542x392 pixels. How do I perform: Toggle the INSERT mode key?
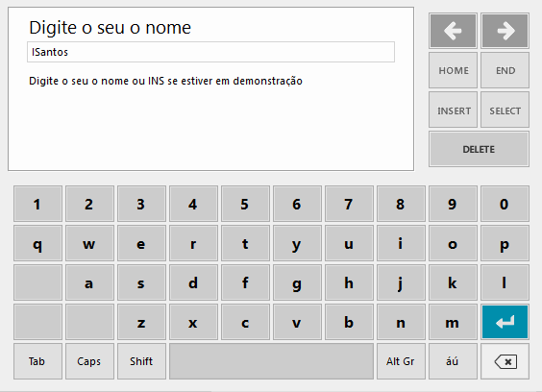pyautogui.click(x=453, y=110)
